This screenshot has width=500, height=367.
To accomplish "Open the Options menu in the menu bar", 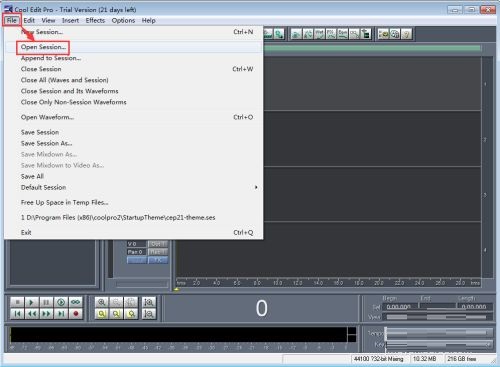I will (123, 20).
